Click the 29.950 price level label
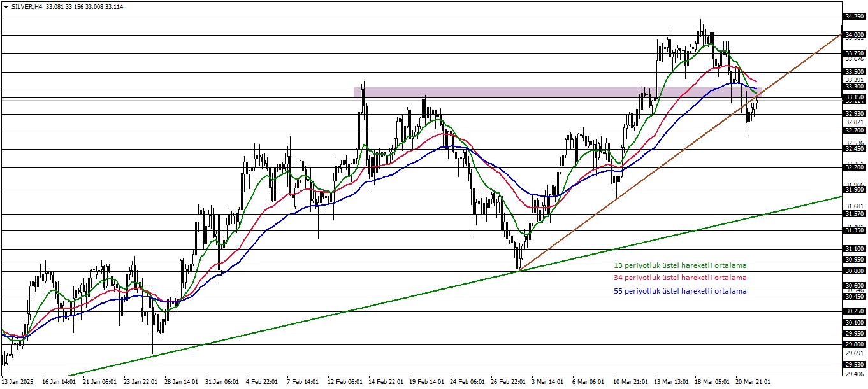 (x=854, y=334)
